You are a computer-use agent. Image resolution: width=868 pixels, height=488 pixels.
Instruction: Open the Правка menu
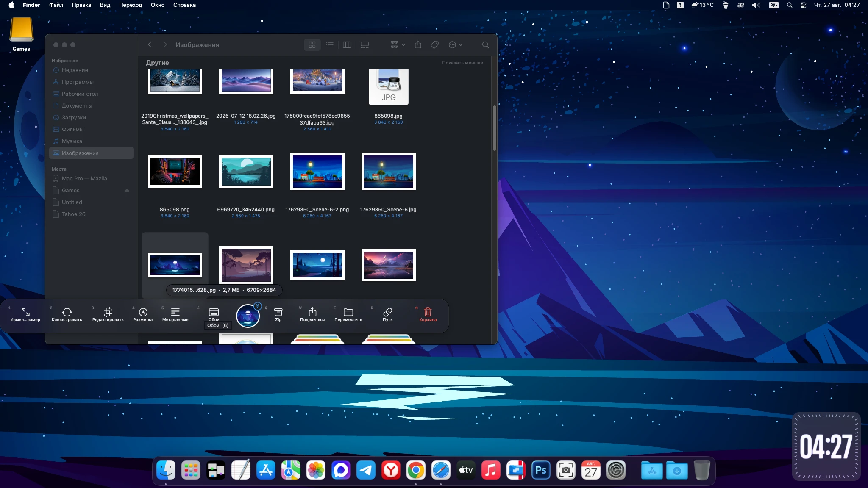click(81, 5)
